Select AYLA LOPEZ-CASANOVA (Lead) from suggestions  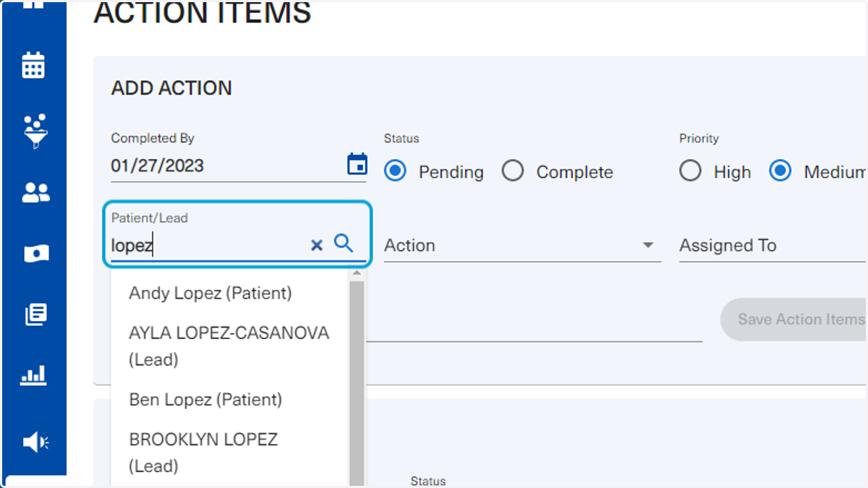[x=230, y=346]
